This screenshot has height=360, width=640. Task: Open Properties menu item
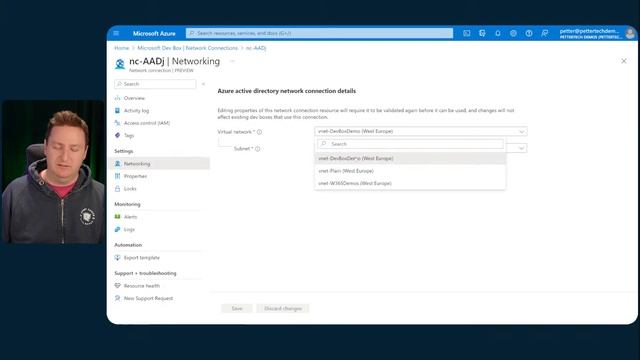[135, 176]
